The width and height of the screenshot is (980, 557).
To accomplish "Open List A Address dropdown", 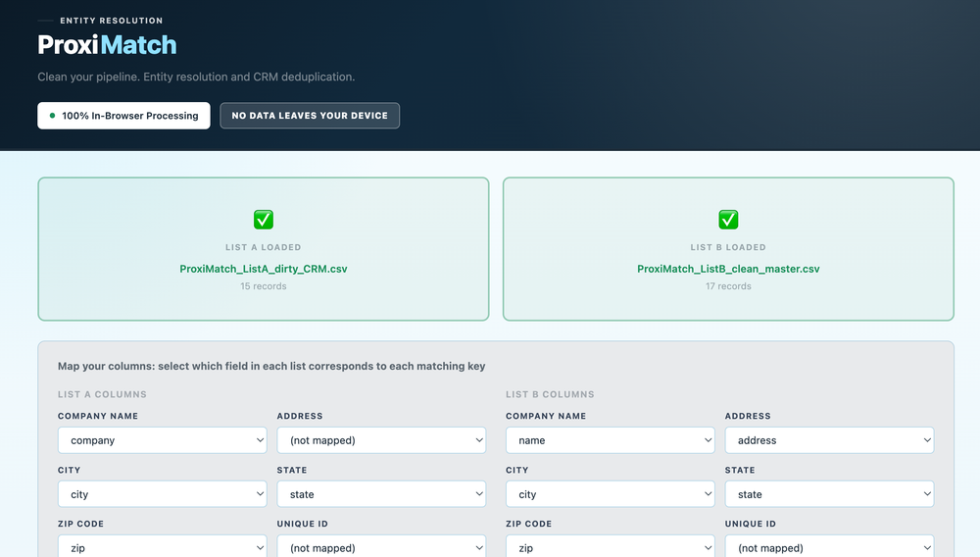I will (381, 440).
